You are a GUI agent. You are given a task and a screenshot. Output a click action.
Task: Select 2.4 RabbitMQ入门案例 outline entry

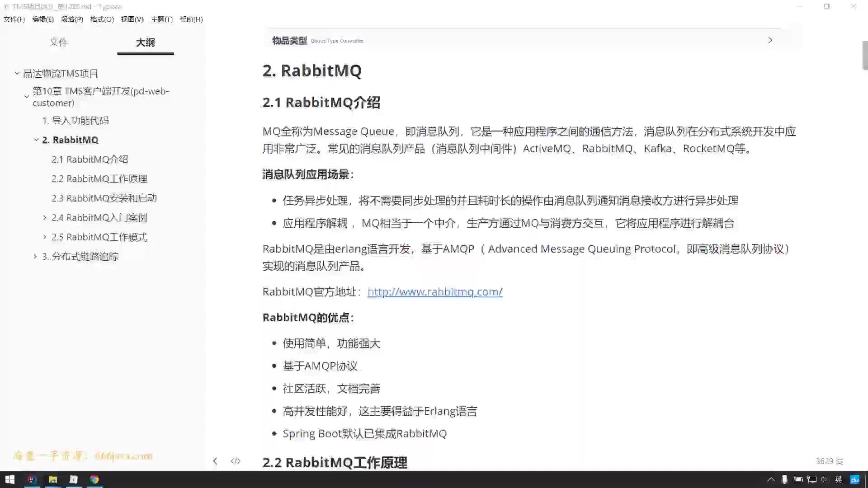(x=99, y=217)
